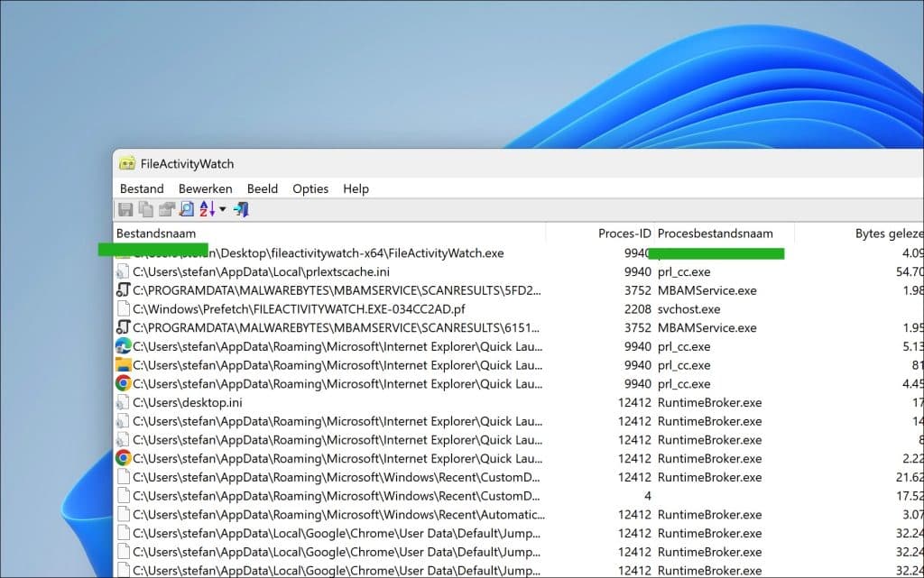This screenshot has height=578, width=924.
Task: Open the Bestand menu
Action: [142, 189]
